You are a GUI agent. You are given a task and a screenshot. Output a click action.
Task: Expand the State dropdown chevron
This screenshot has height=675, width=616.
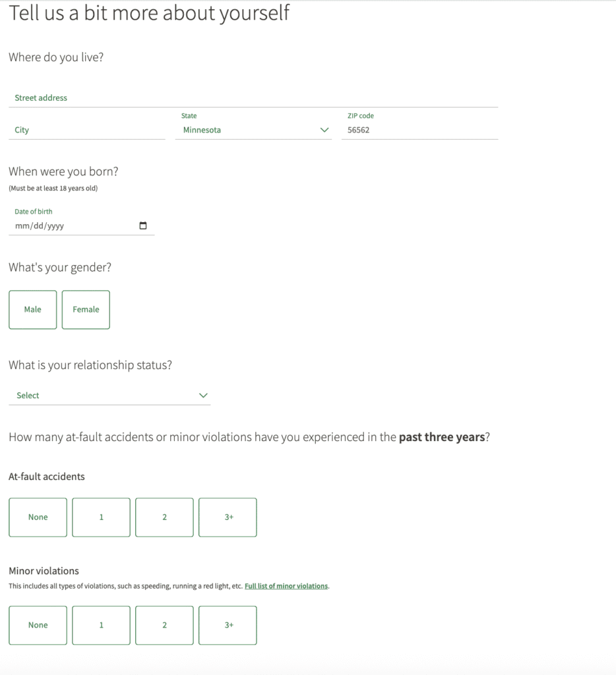tap(324, 131)
